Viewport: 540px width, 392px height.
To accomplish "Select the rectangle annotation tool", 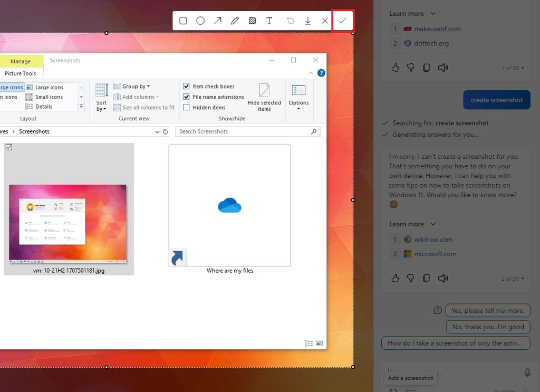I will [x=183, y=21].
